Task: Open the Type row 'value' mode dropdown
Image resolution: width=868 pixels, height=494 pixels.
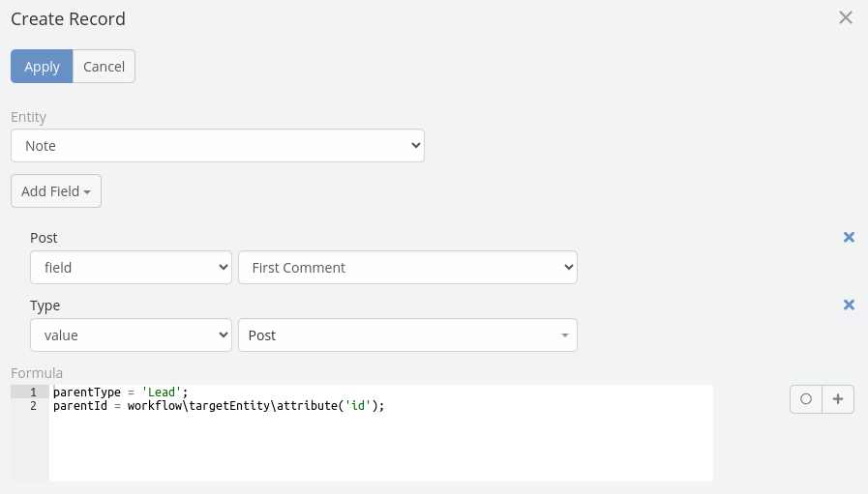Action: point(131,335)
